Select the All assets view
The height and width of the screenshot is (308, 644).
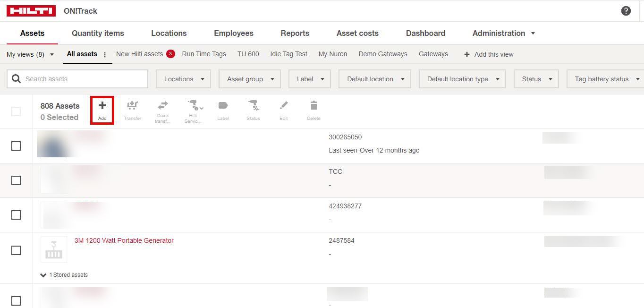(x=82, y=54)
